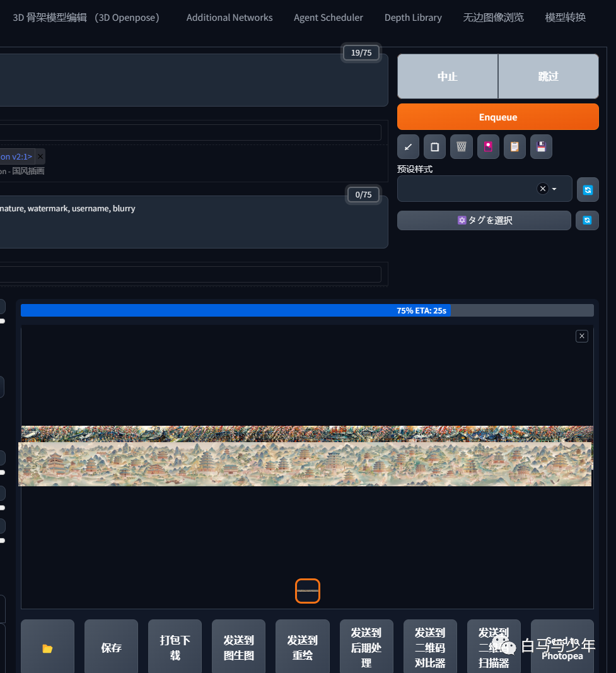Open the 无边图像浏览 tab
The height and width of the screenshot is (673, 616).
click(493, 18)
